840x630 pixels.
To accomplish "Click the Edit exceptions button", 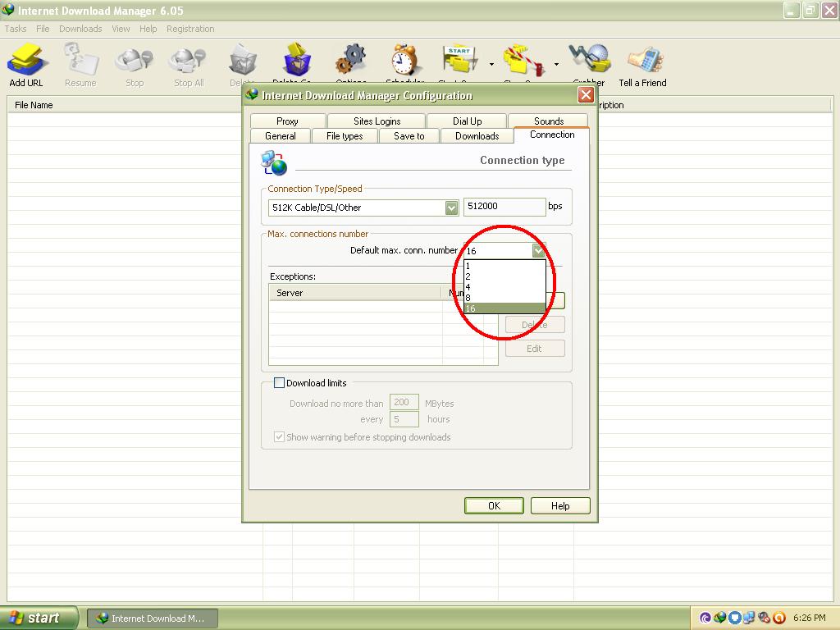I will 535,348.
